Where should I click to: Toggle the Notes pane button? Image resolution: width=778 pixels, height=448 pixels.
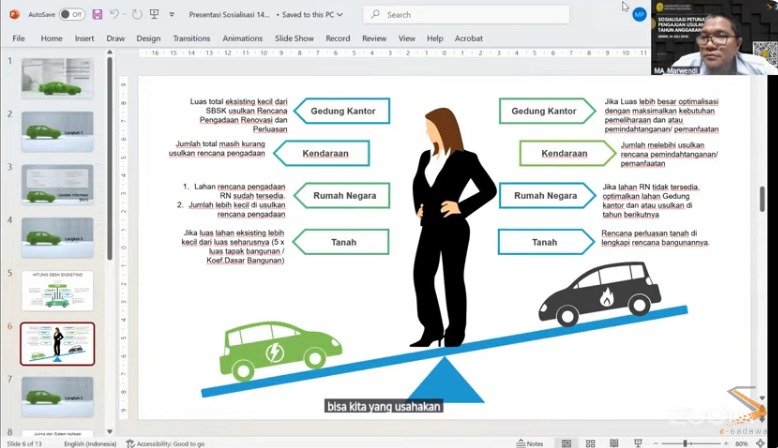coord(529,444)
